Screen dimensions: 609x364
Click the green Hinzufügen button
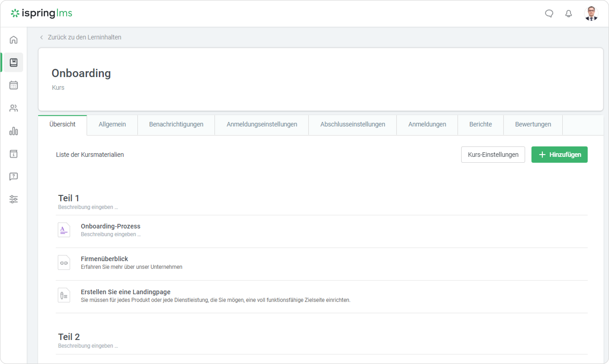click(559, 155)
